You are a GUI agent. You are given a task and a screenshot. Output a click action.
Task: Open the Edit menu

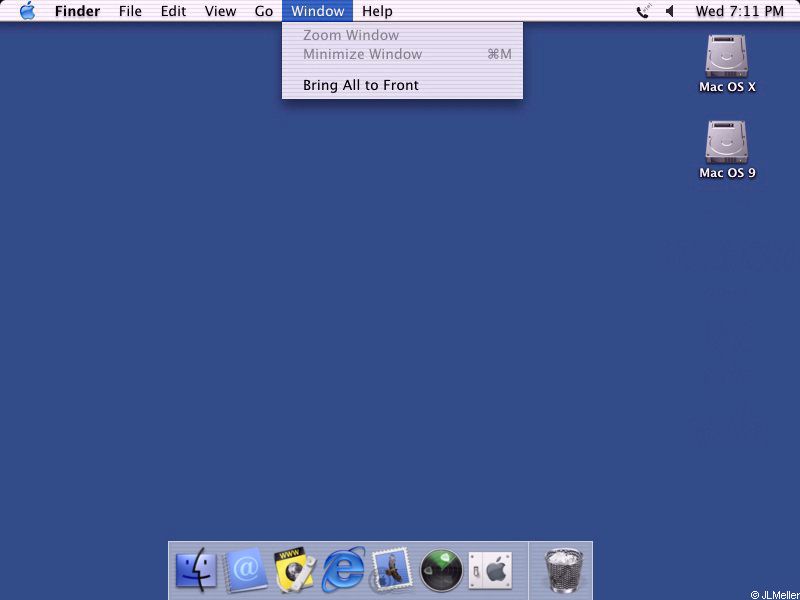coord(173,11)
